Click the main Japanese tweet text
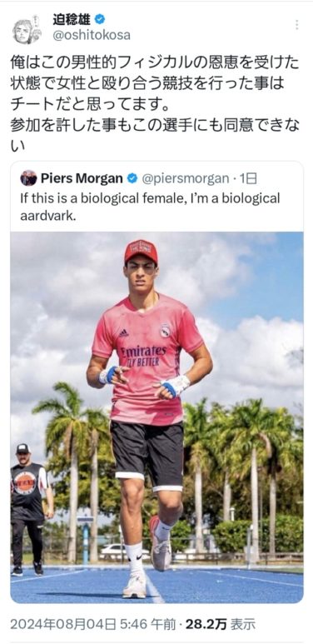Viewport: 313px width, 644px height. pos(155,104)
